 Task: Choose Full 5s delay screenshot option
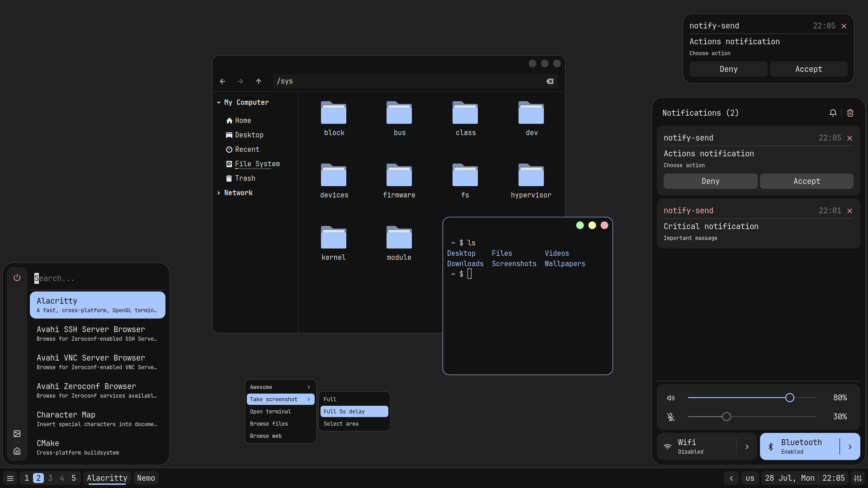(354, 412)
